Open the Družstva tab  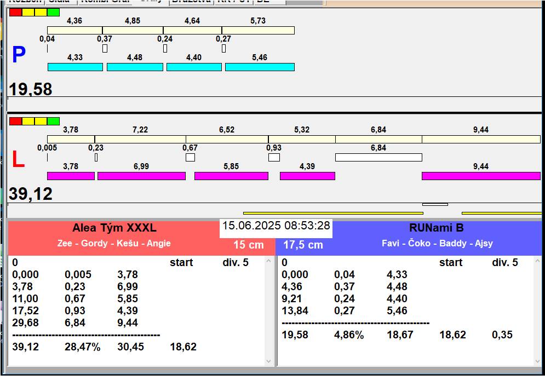pyautogui.click(x=191, y=2)
